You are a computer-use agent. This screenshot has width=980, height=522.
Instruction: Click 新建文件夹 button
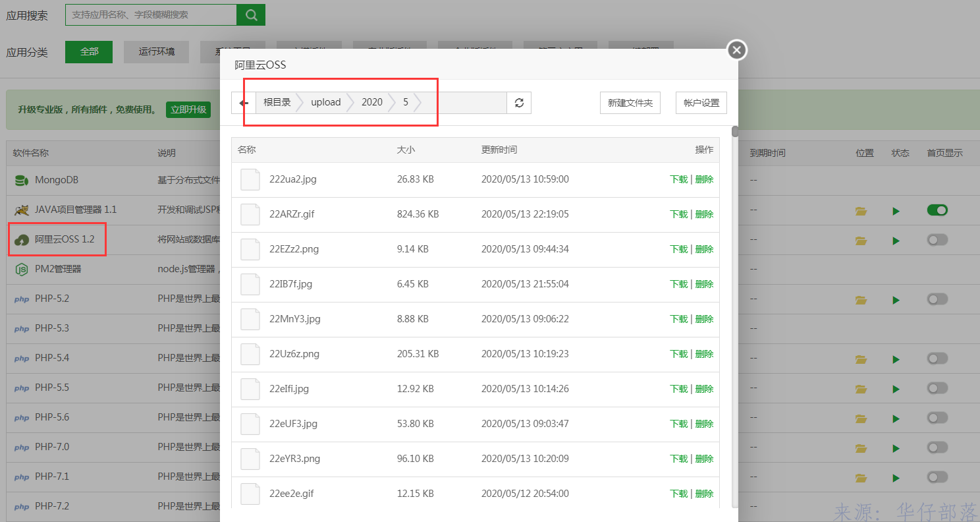[x=630, y=103]
